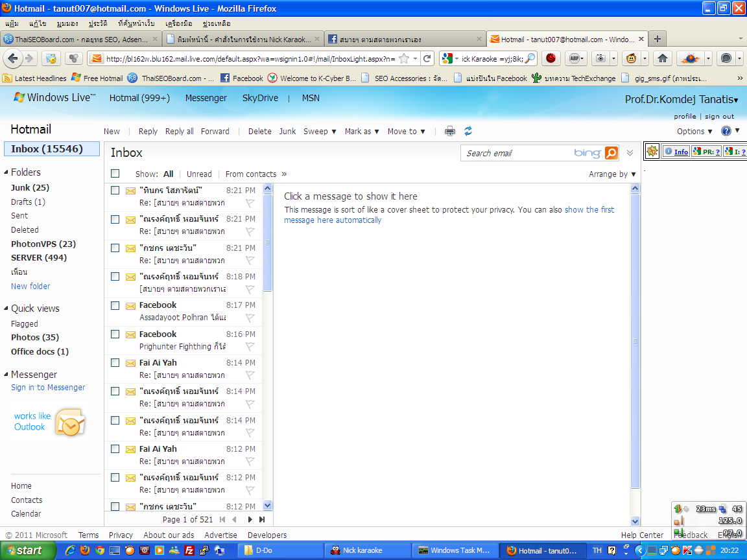Open a new Firefox tab with plus

pos(658,39)
